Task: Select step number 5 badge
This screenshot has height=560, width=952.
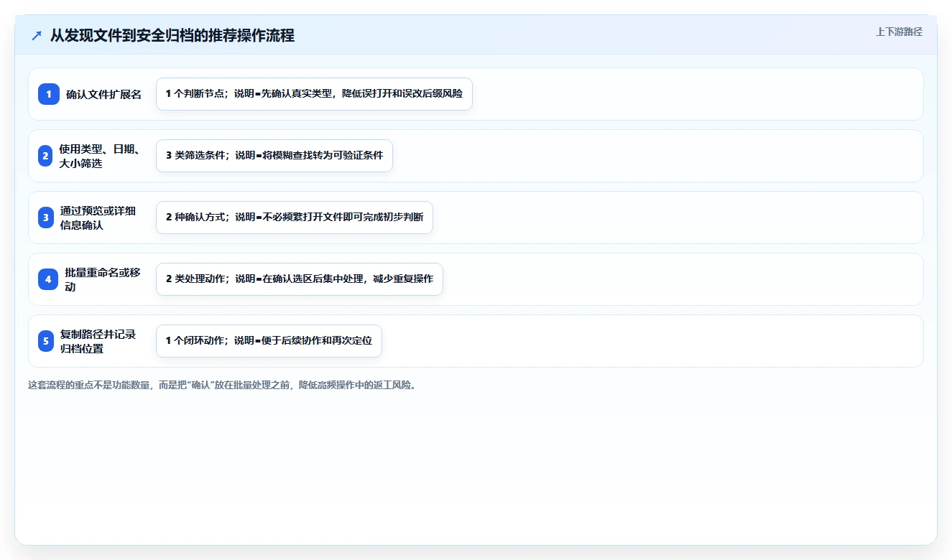Action: pos(46,341)
